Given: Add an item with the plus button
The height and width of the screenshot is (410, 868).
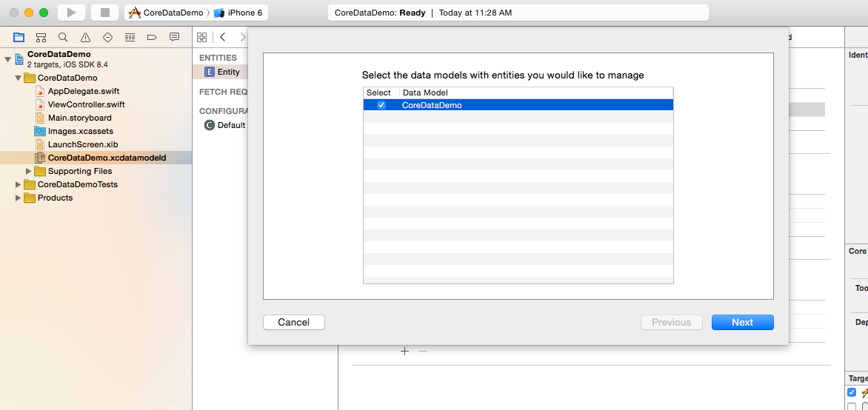Looking at the screenshot, I should pos(404,351).
